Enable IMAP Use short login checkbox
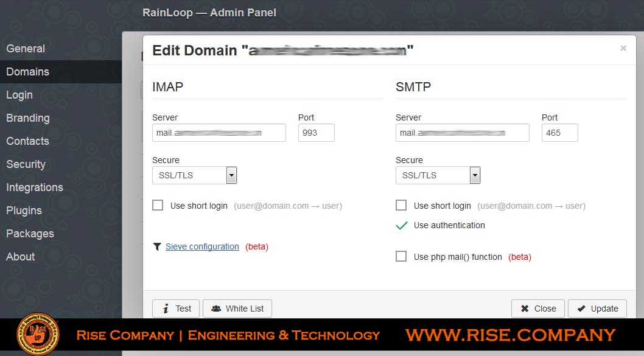 click(x=158, y=205)
